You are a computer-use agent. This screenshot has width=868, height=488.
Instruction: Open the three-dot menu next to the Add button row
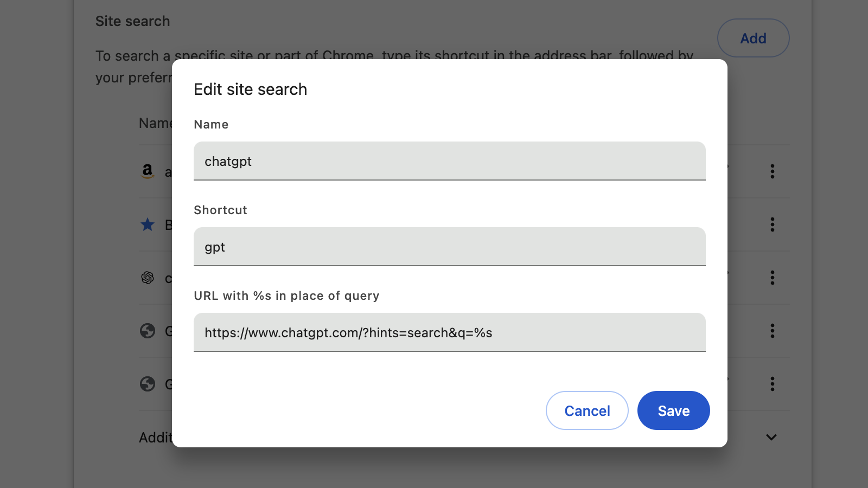pos(773,171)
